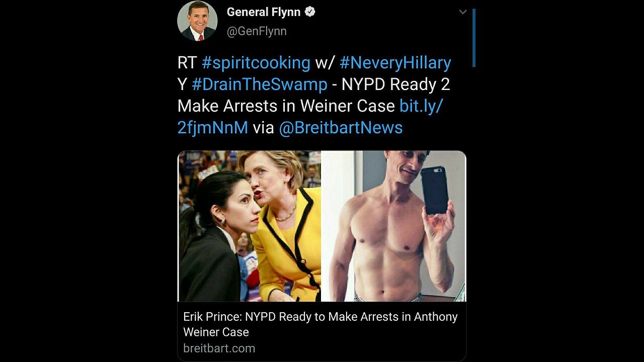Click the blue scrollbar indicator
This screenshot has height=362, width=644.
(474, 38)
